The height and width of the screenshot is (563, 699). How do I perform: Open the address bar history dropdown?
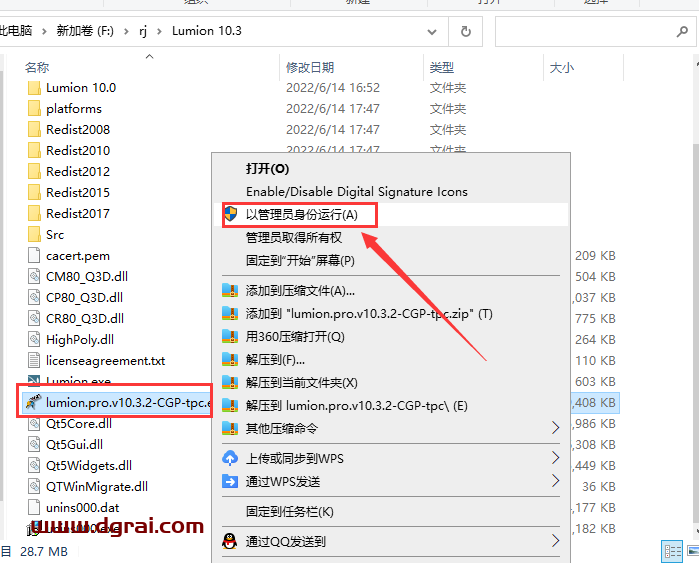(432, 31)
